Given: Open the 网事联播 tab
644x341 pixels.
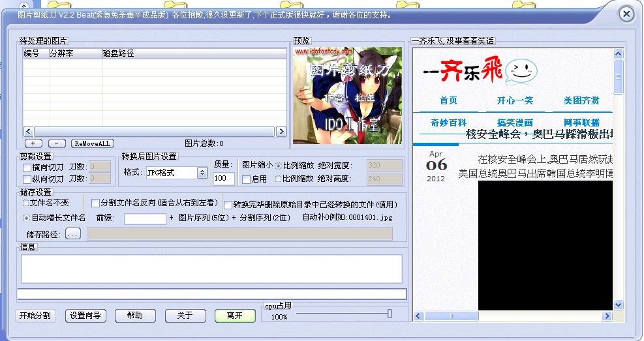Looking at the screenshot, I should coord(581,123).
